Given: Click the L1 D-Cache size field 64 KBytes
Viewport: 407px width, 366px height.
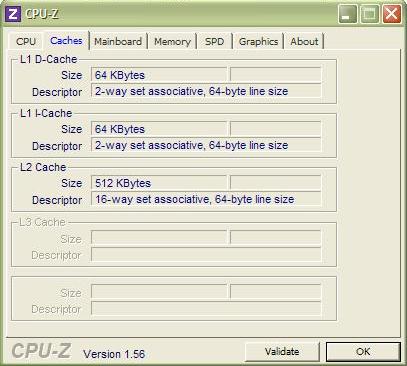Looking at the screenshot, I should pos(159,75).
